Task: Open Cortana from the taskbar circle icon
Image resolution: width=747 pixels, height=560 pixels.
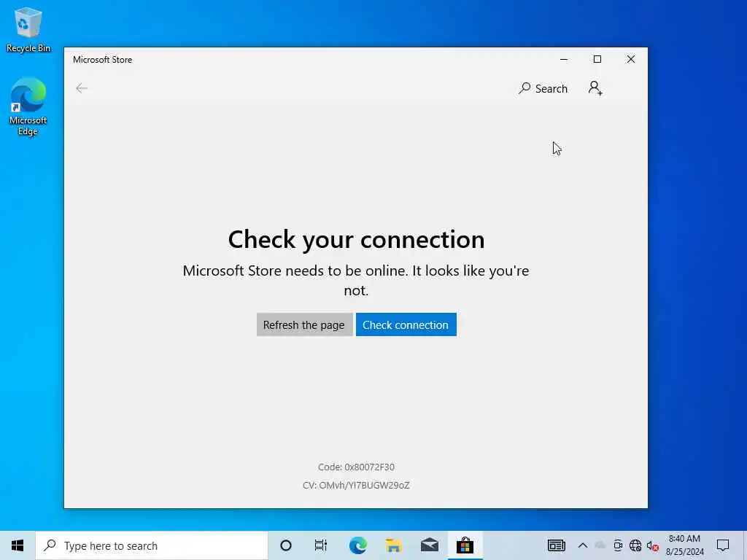Action: [x=286, y=545]
